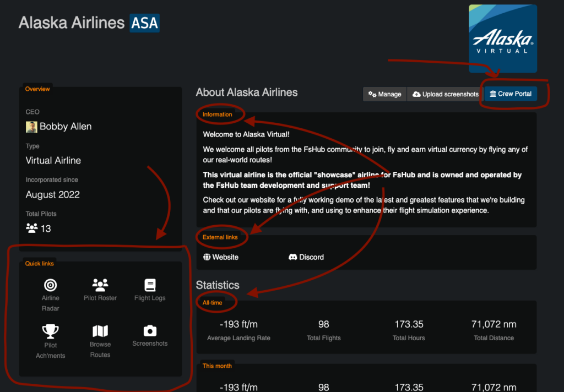This screenshot has width=564, height=392.
Task: Click the Alaska Virtual airline logo
Action: click(503, 39)
